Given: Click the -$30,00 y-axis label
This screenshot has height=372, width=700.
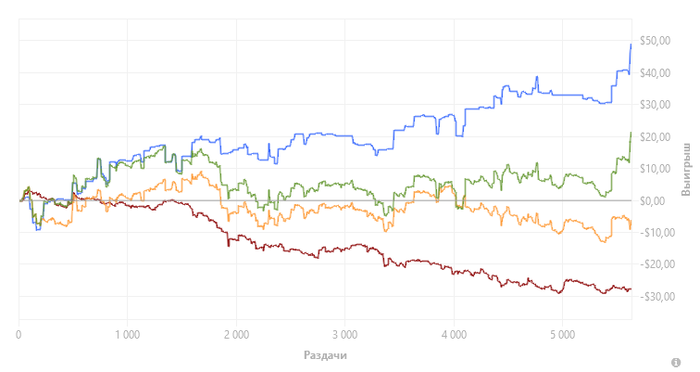Looking at the screenshot, I should (657, 297).
